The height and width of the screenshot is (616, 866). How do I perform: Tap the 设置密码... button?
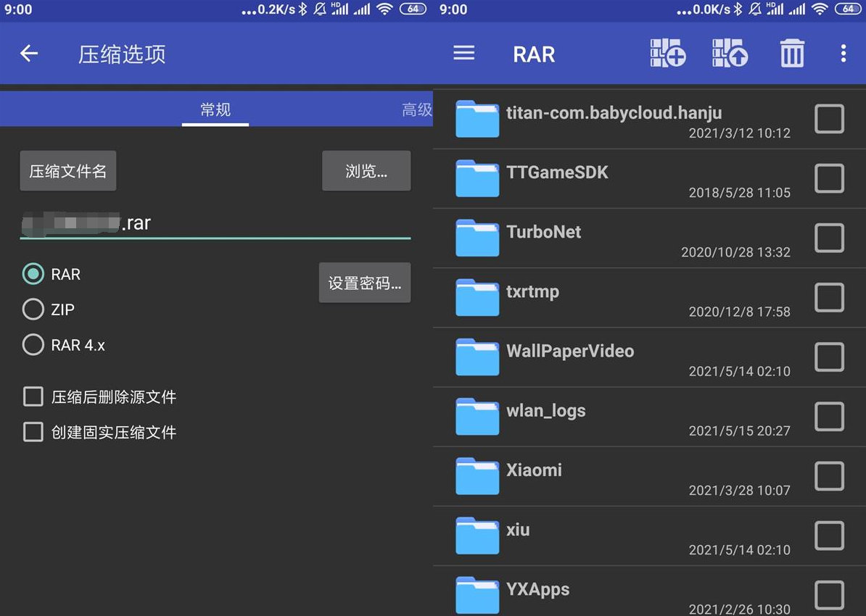pyautogui.click(x=365, y=283)
